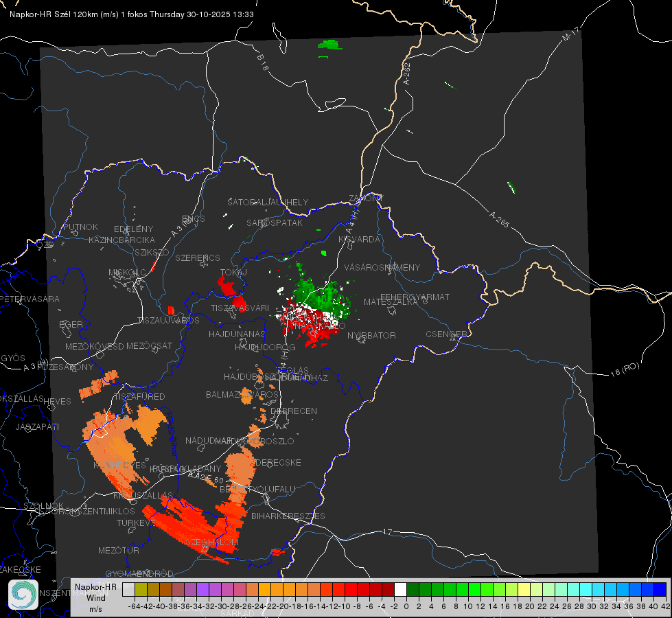Pick the blue legend swatch between 40 and 42
The width and height of the screenshot is (672, 618).
coord(660,589)
